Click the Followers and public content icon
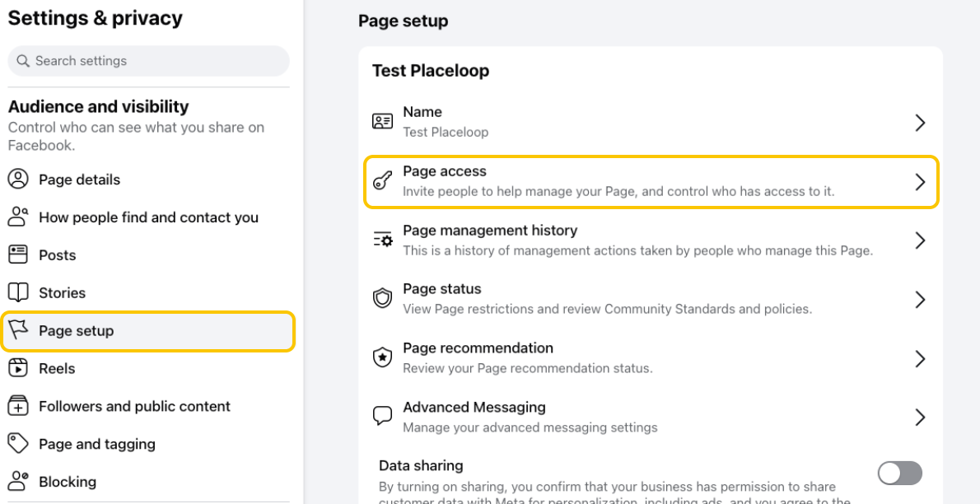980x504 pixels. (x=18, y=406)
